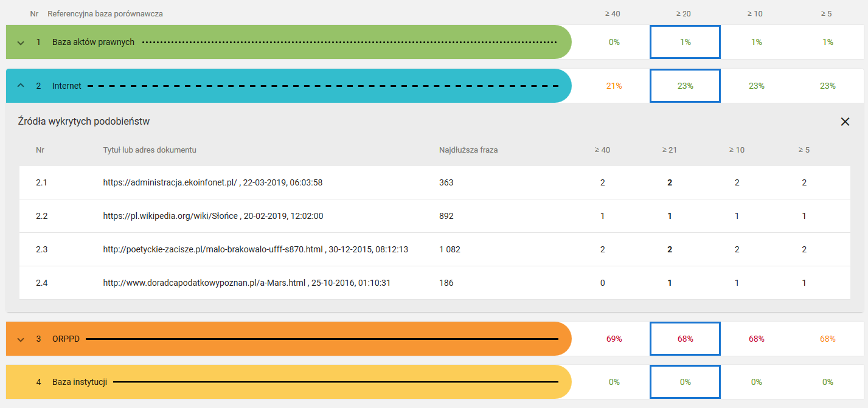Click the highlighted 1% cell for Baza aktów prawnych

pos(685,42)
